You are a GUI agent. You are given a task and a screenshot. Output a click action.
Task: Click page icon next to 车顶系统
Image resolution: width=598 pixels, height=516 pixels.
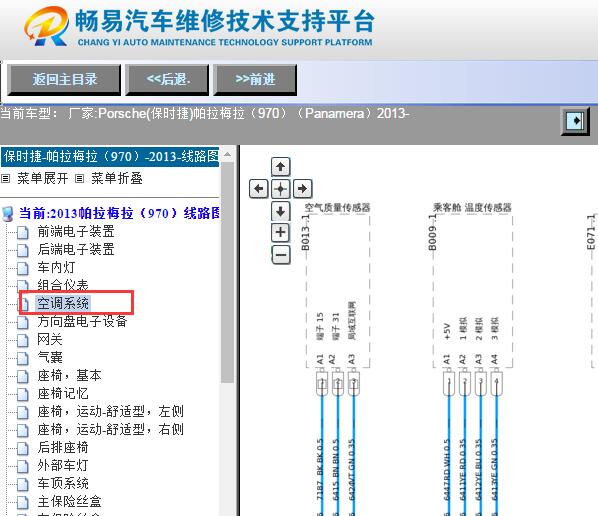tap(23, 484)
